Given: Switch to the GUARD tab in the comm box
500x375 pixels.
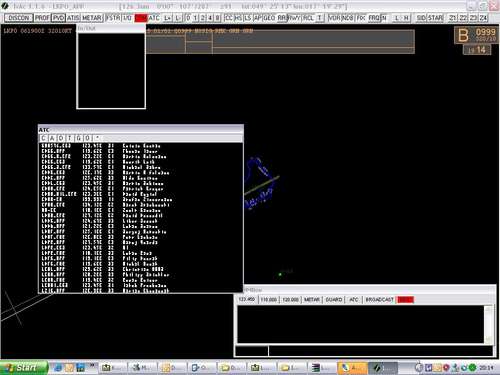Looking at the screenshot, I should (334, 300).
